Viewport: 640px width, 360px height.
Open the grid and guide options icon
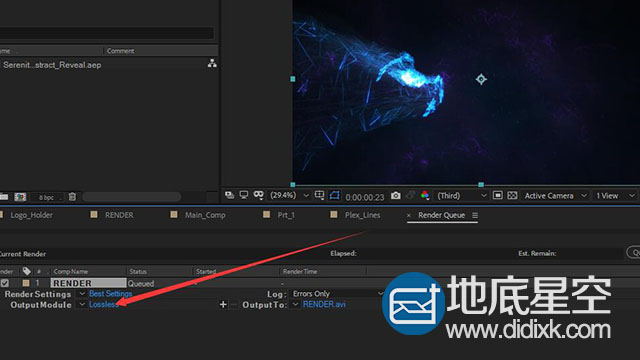pyautogui.click(x=320, y=196)
